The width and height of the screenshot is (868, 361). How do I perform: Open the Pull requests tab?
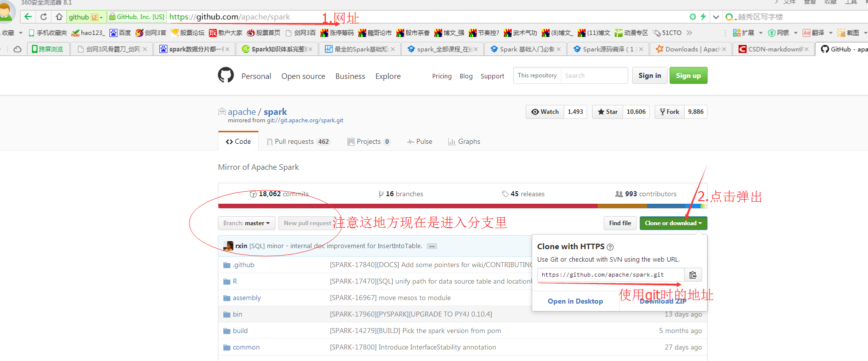(298, 141)
